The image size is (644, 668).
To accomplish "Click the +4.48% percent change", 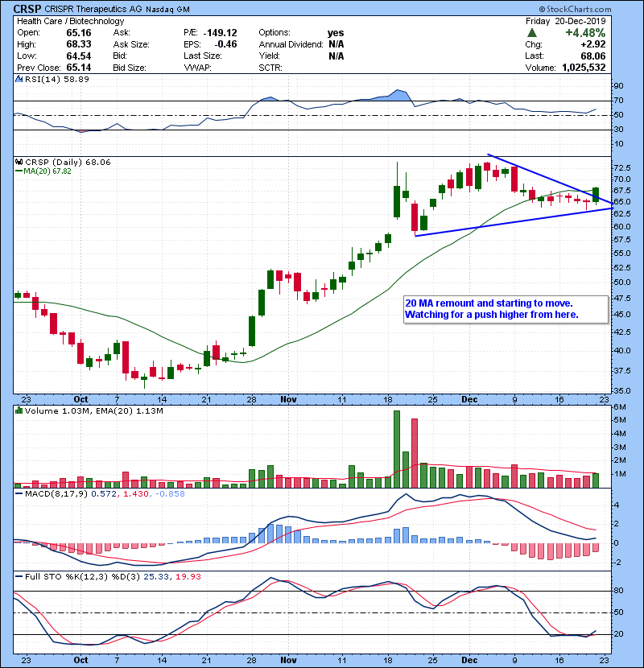I will pos(585,33).
